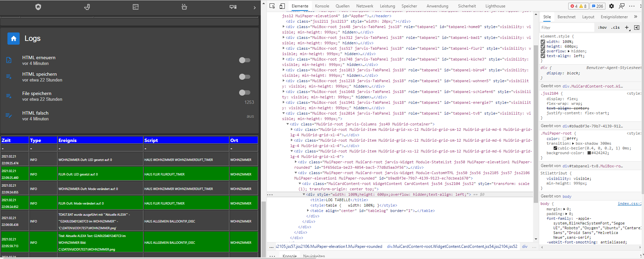Uncheck the overflow: hidden style property
The height and width of the screenshot is (259, 644).
[x=543, y=51]
